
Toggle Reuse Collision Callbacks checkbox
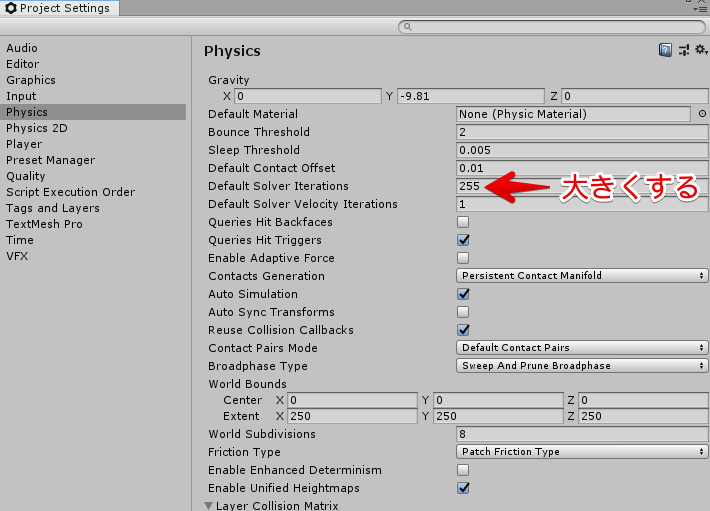(x=463, y=330)
